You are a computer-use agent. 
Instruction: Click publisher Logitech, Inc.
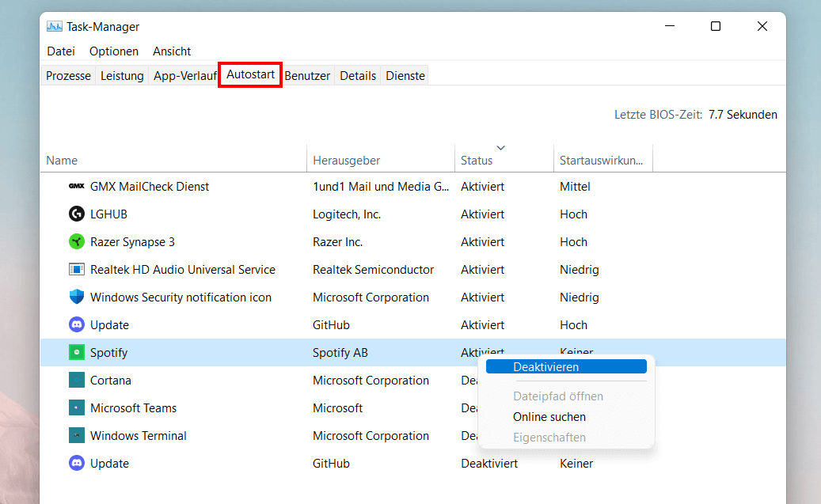[347, 214]
